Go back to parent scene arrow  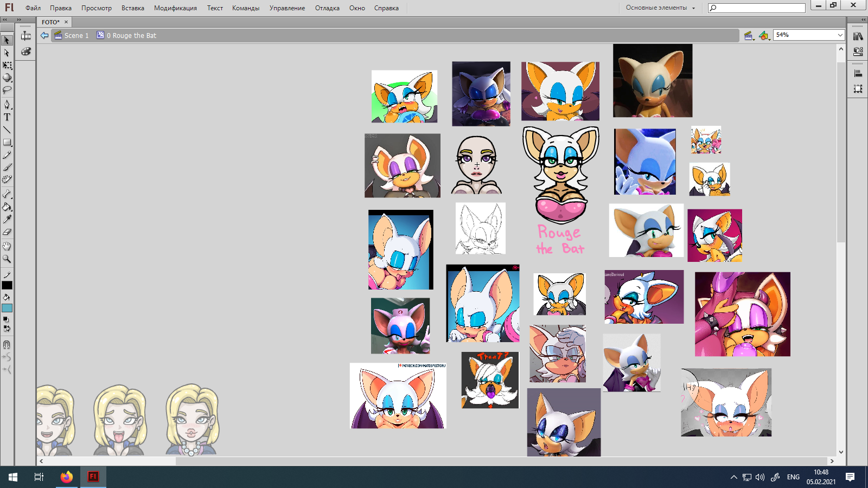(x=44, y=35)
